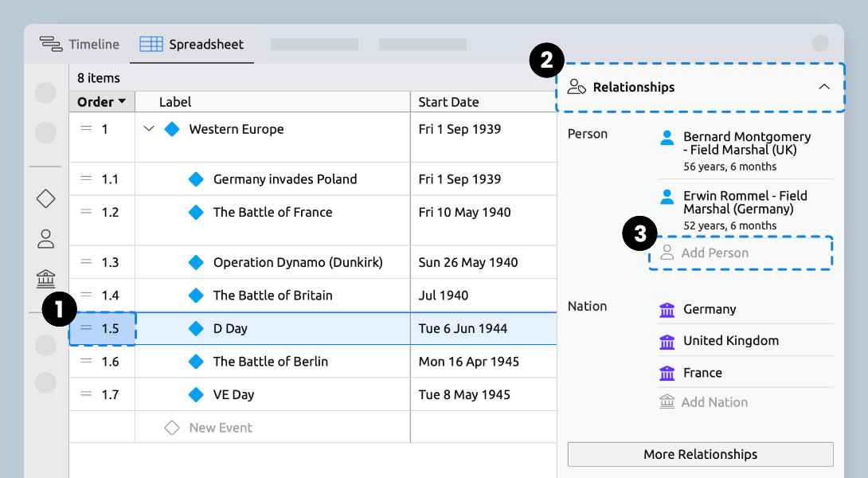Click the drag handle of row 1.7
The height and width of the screenshot is (478, 868).
[86, 394]
